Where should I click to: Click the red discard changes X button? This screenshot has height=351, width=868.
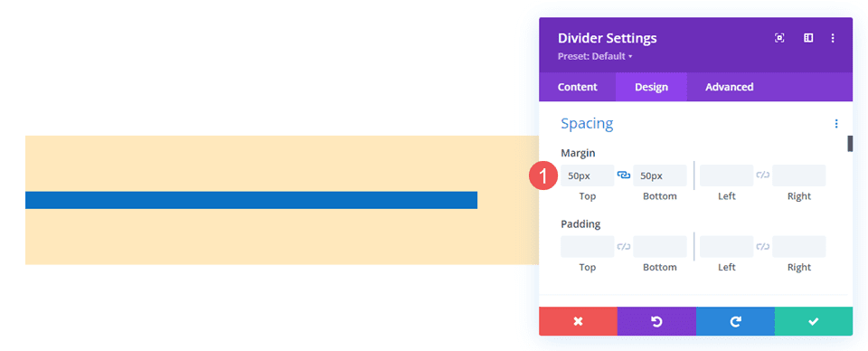[x=578, y=321]
